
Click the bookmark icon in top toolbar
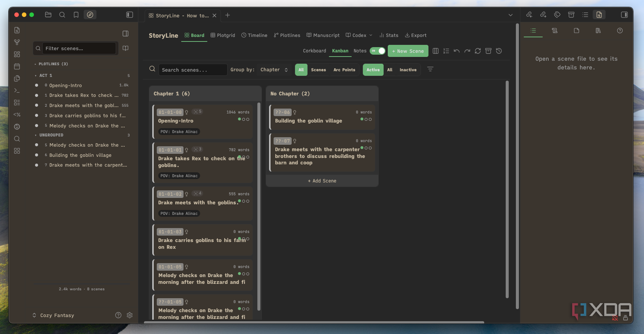(x=76, y=15)
